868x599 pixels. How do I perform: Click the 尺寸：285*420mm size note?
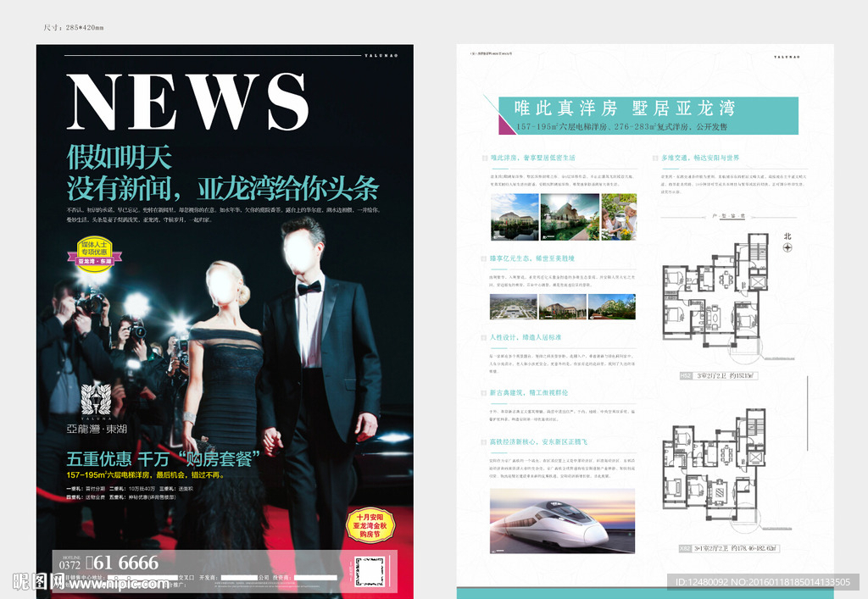point(74,27)
